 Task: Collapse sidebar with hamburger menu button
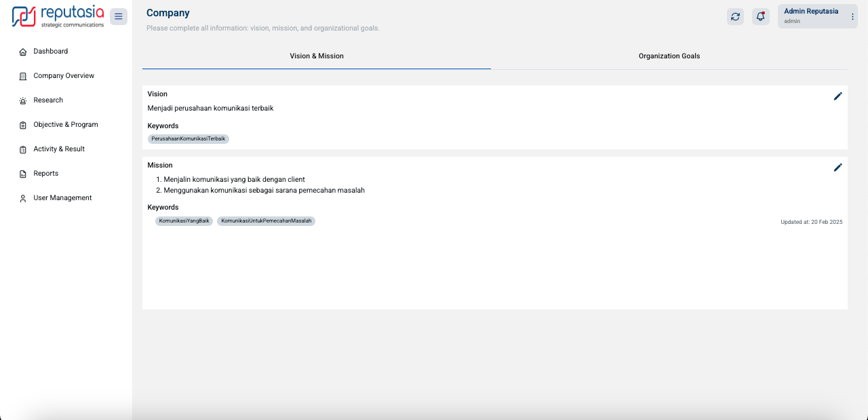click(x=119, y=16)
